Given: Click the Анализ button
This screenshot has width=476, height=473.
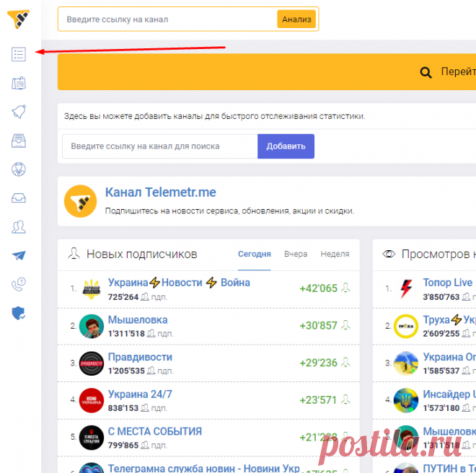Looking at the screenshot, I should 296,19.
